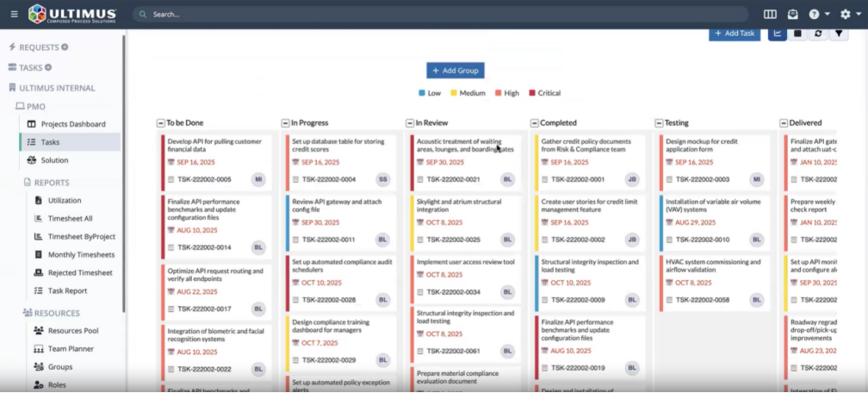
Task: Expand ULTIMUS INTERNAL in sidebar
Action: [x=57, y=88]
